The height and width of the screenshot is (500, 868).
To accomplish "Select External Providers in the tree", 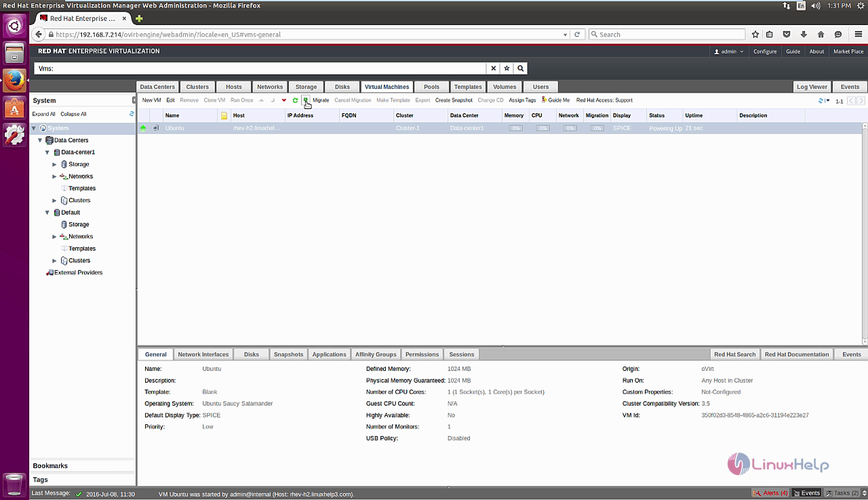I will 78,272.
